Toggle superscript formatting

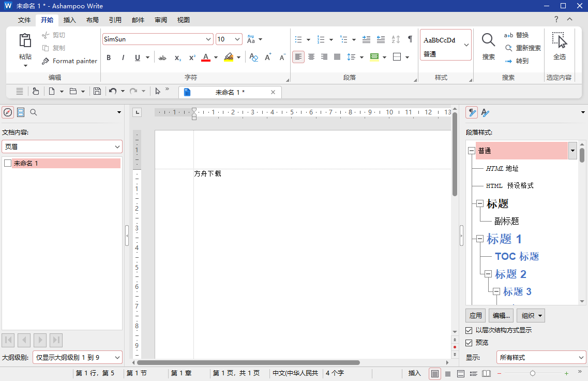click(x=192, y=57)
